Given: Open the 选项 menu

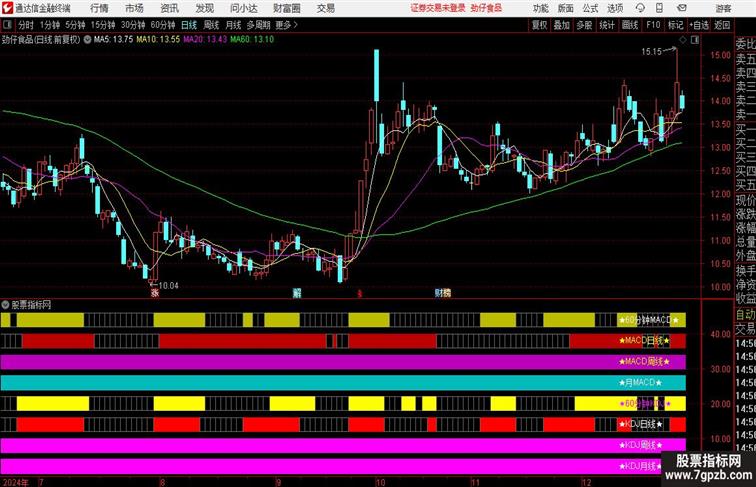Looking at the screenshot, I should (x=615, y=8).
